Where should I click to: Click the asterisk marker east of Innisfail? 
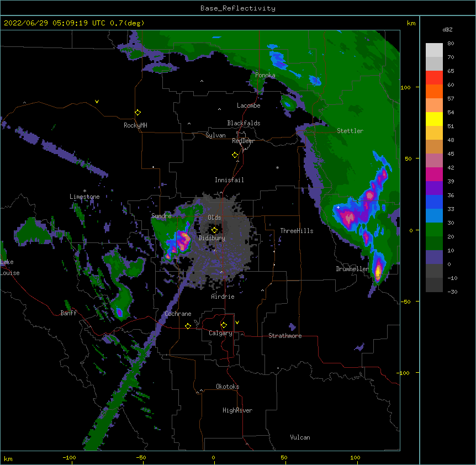click(x=277, y=167)
